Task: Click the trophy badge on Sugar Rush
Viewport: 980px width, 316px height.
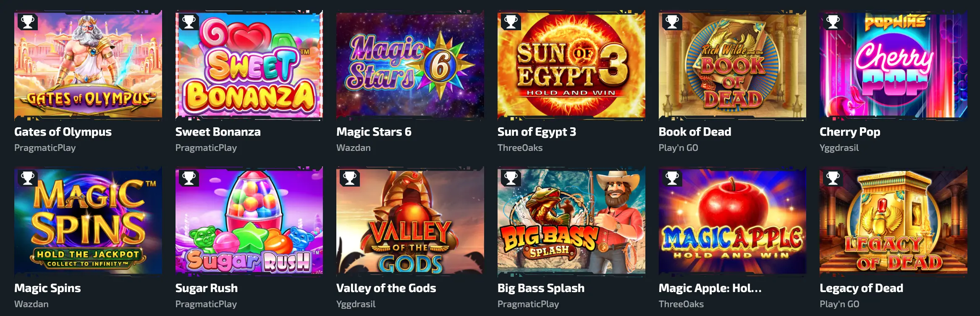Action: coord(189,178)
